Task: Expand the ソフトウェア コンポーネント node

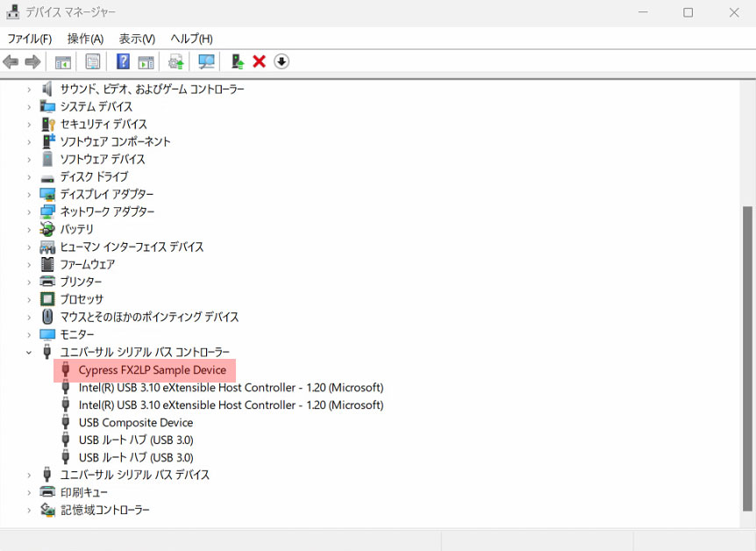Action: 29,142
